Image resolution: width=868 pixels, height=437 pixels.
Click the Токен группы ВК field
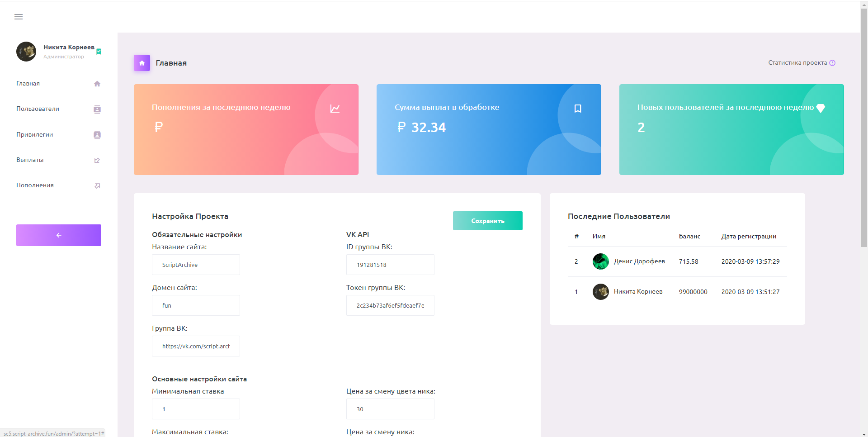coord(390,305)
